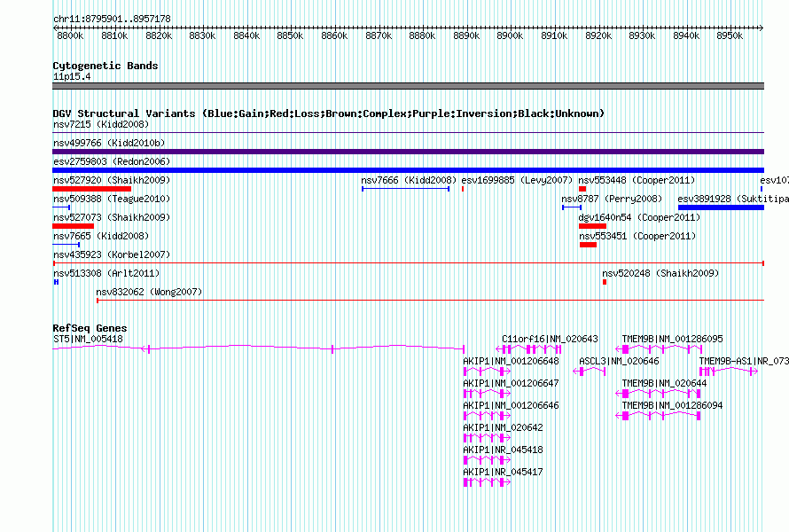
Task: Click the 8940k ruler position label
Action: pyautogui.click(x=686, y=35)
